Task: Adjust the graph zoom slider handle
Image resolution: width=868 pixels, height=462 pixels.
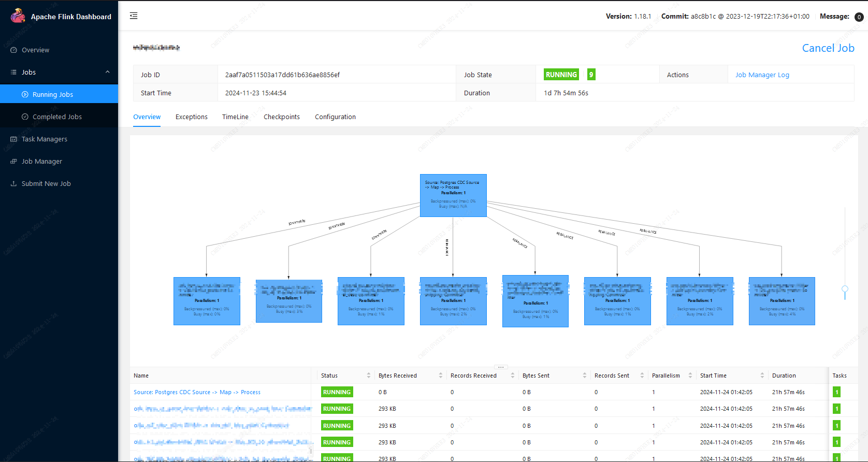Action: [x=845, y=289]
